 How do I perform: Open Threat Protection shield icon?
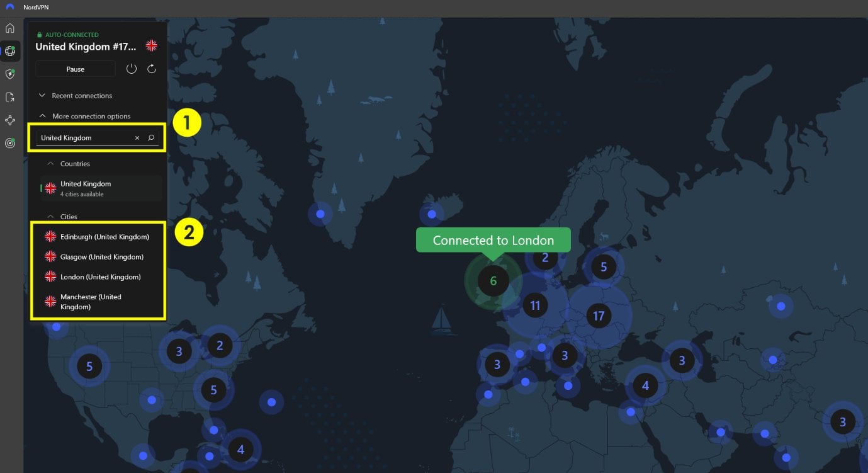pyautogui.click(x=10, y=74)
